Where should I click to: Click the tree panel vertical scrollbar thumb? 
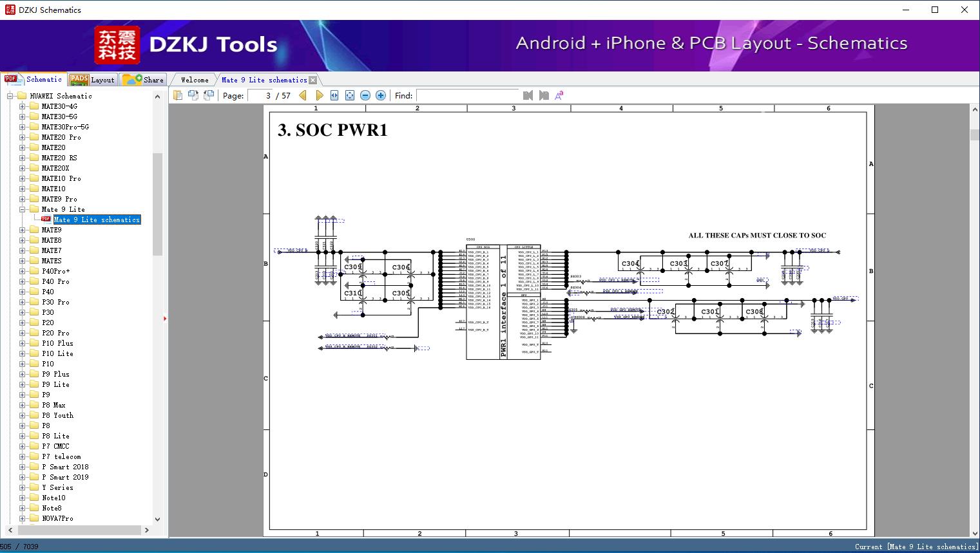157,204
